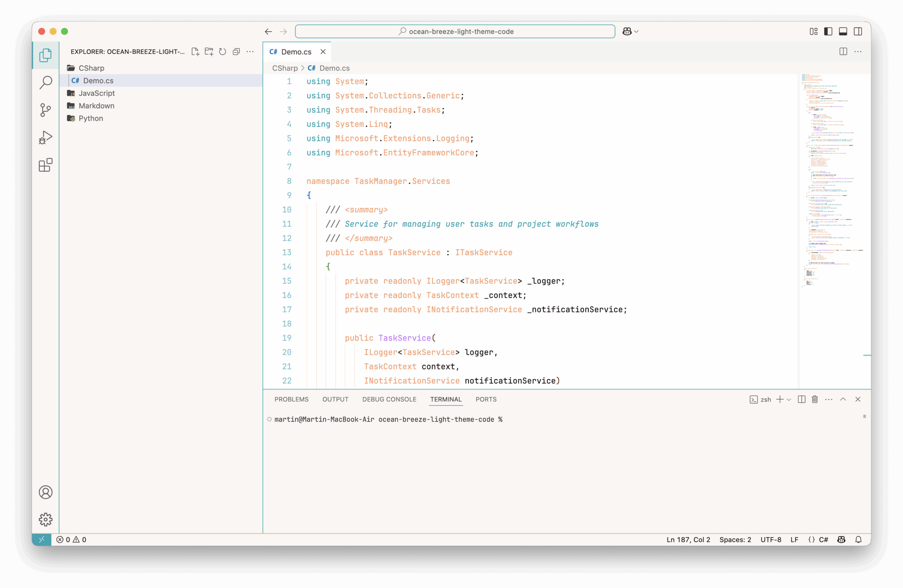Open errors and warnings status item
Viewport: 903px width, 588px height.
[71, 539]
